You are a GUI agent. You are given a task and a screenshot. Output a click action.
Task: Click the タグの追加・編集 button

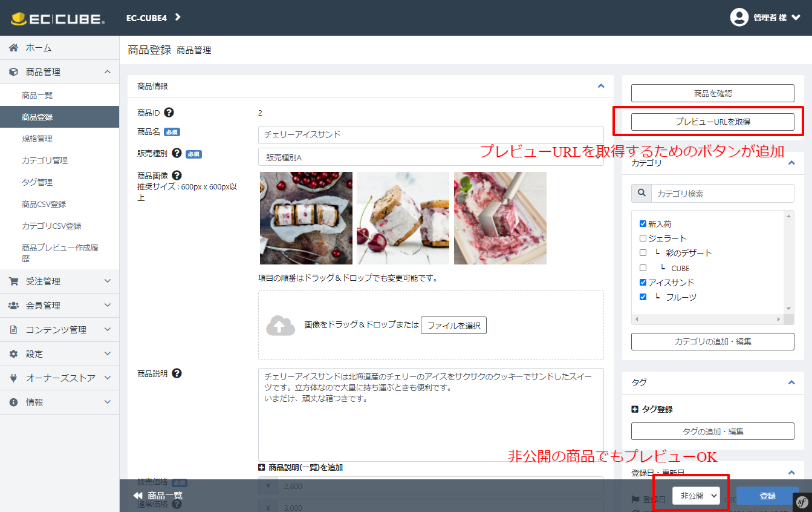pos(712,432)
